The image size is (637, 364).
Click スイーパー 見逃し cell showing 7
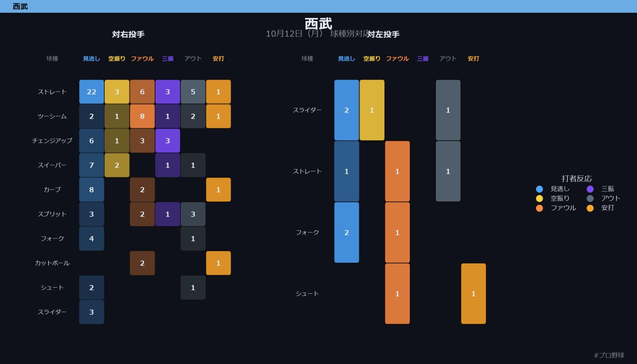[x=92, y=165]
